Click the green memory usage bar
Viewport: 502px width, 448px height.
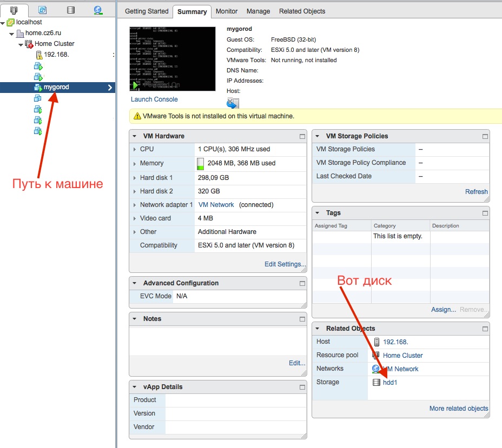coord(201,163)
